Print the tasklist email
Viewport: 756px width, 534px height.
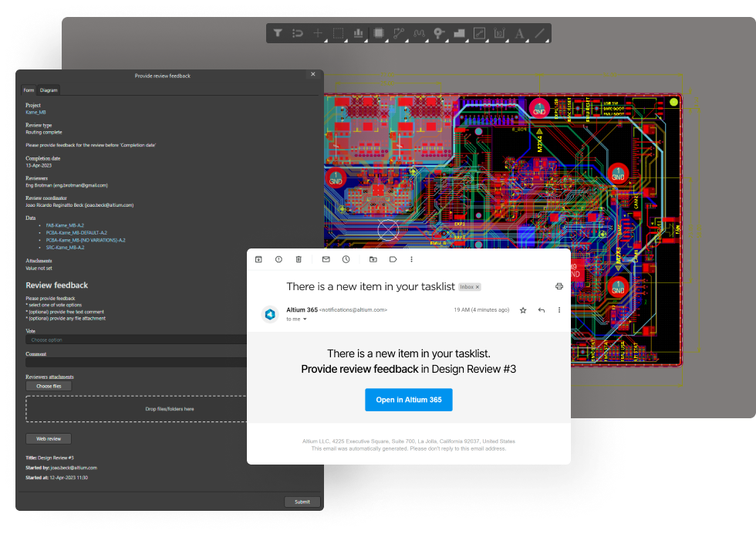point(559,286)
